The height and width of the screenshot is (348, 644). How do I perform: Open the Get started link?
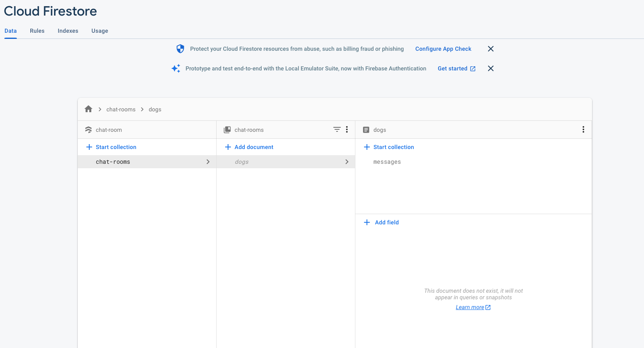click(456, 68)
